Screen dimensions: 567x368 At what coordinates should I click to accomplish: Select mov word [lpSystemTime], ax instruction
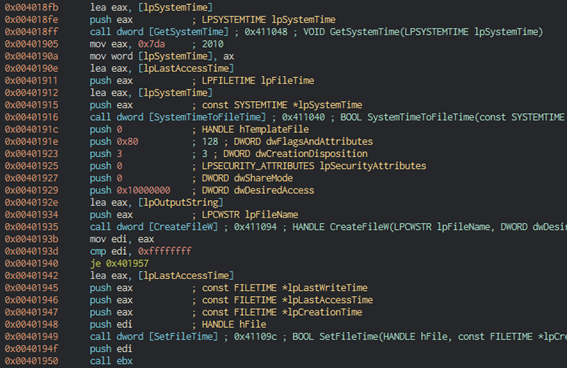pyautogui.click(x=162, y=56)
